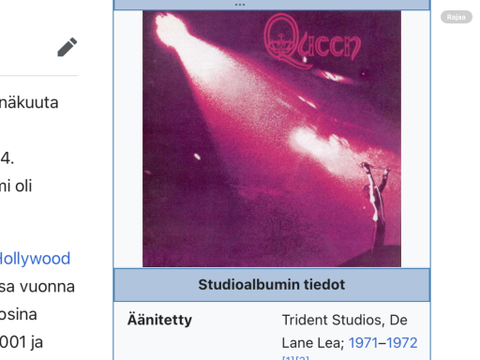Open the Queen album cover image

click(x=272, y=139)
